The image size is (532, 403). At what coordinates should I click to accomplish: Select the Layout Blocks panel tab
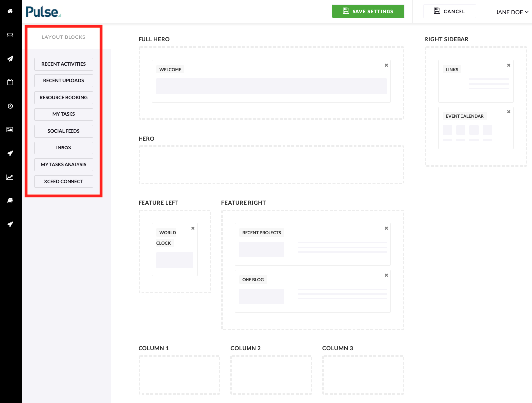pos(64,37)
